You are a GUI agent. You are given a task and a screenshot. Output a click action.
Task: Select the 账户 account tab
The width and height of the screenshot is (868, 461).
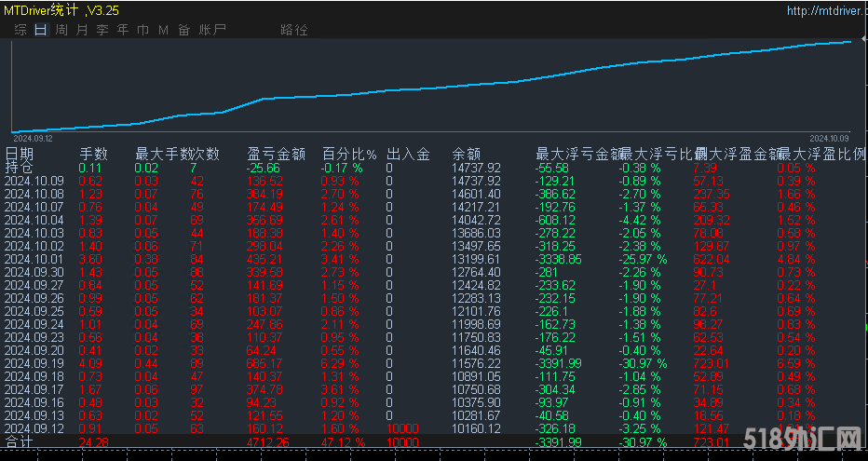point(212,30)
